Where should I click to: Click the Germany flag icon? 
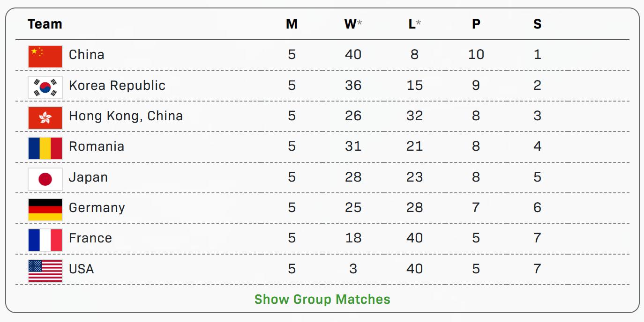(45, 210)
